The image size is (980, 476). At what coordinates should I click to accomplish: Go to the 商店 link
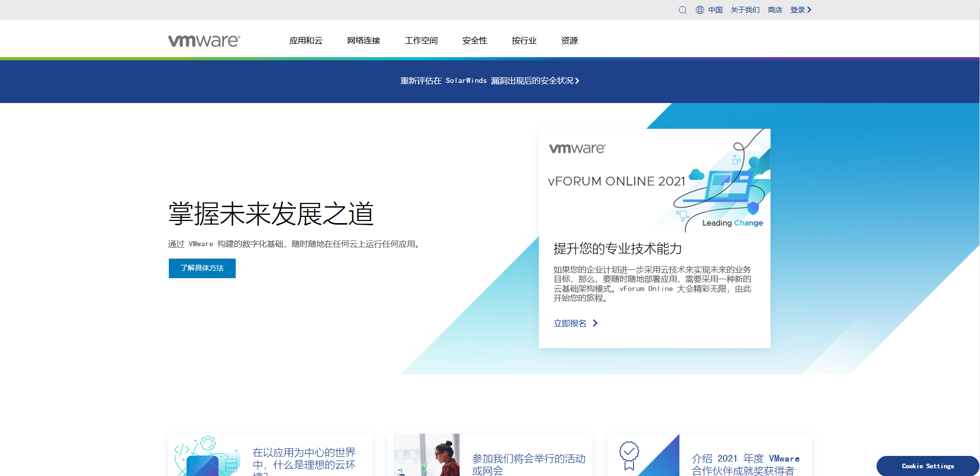775,10
